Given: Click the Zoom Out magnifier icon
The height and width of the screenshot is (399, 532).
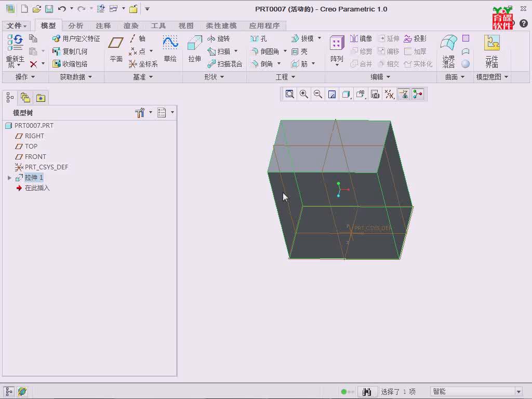Looking at the screenshot, I should [318, 94].
